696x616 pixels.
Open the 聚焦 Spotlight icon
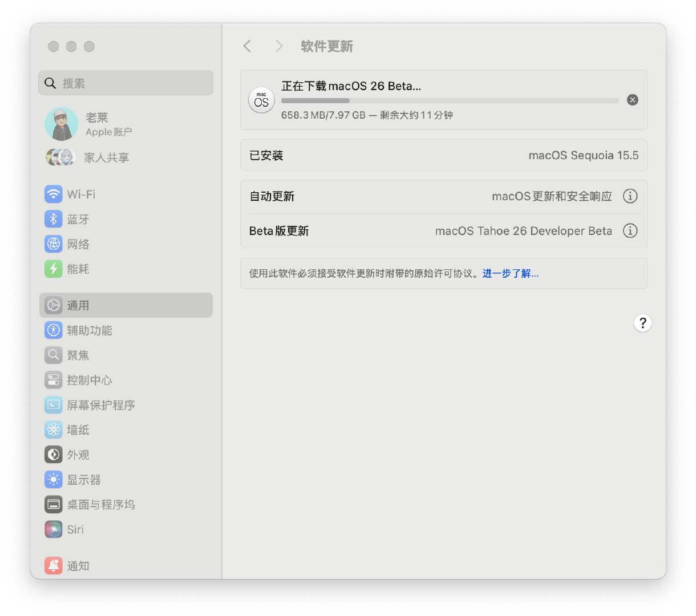click(x=54, y=355)
